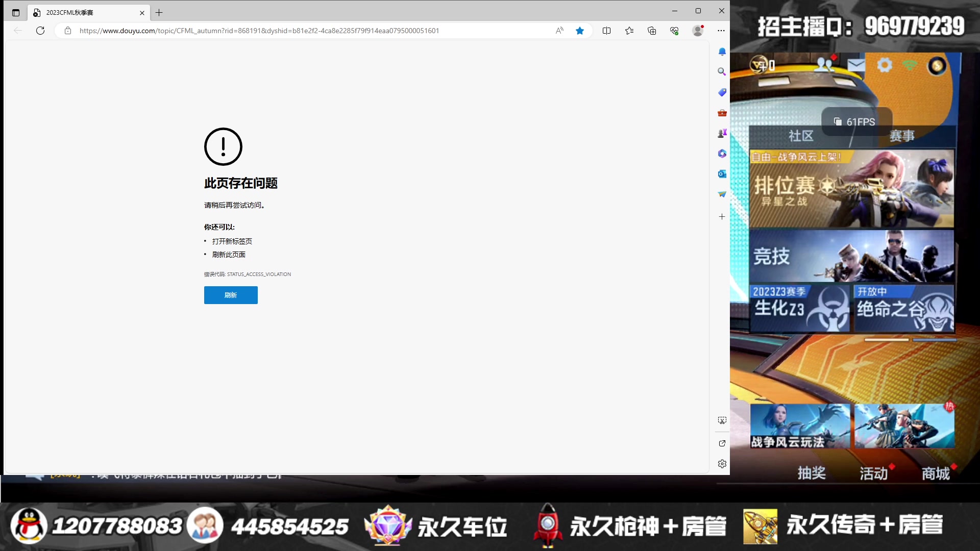The width and height of the screenshot is (980, 551).
Task: Select the 社区 tab in game
Action: point(800,136)
